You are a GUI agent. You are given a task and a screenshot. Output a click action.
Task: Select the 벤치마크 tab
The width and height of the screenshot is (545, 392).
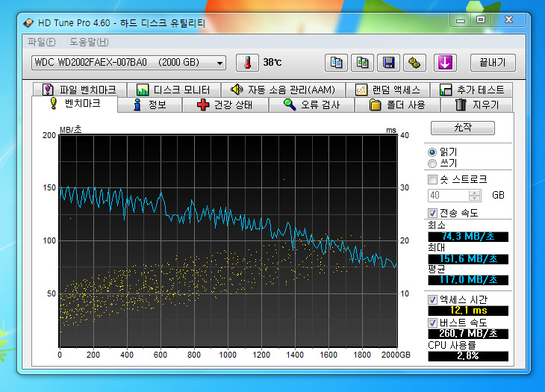tap(75, 104)
